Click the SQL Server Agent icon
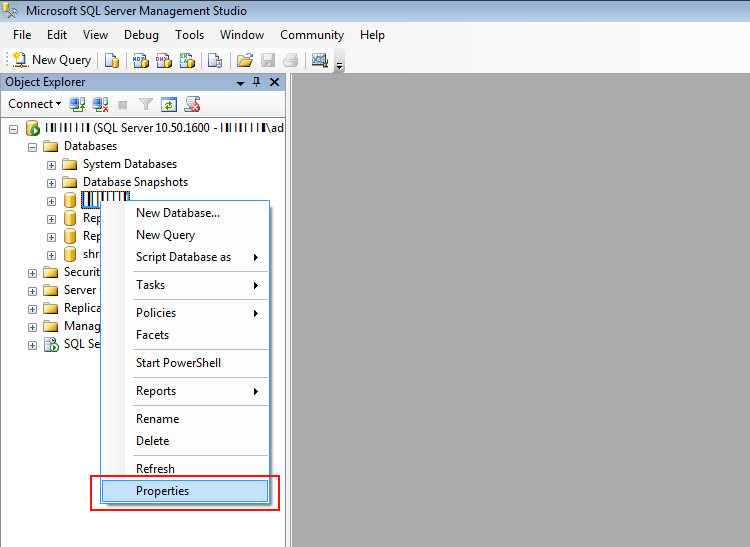This screenshot has height=547, width=750. tap(51, 344)
